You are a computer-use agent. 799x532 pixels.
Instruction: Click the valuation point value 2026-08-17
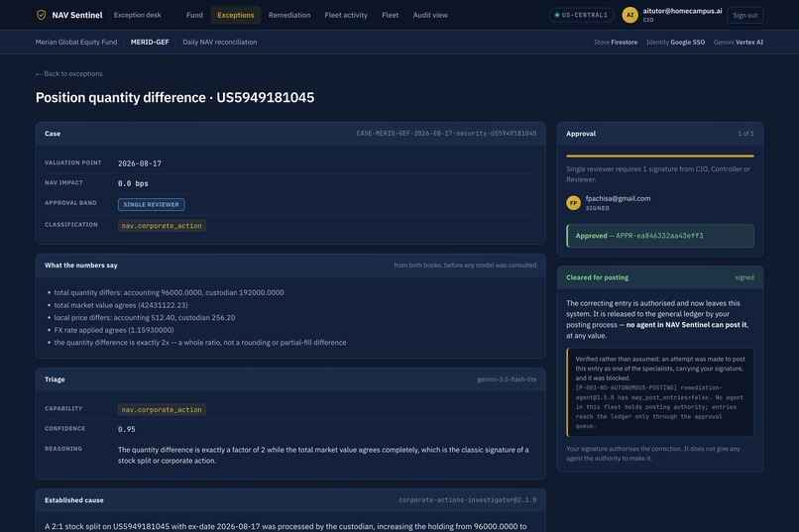[140, 163]
